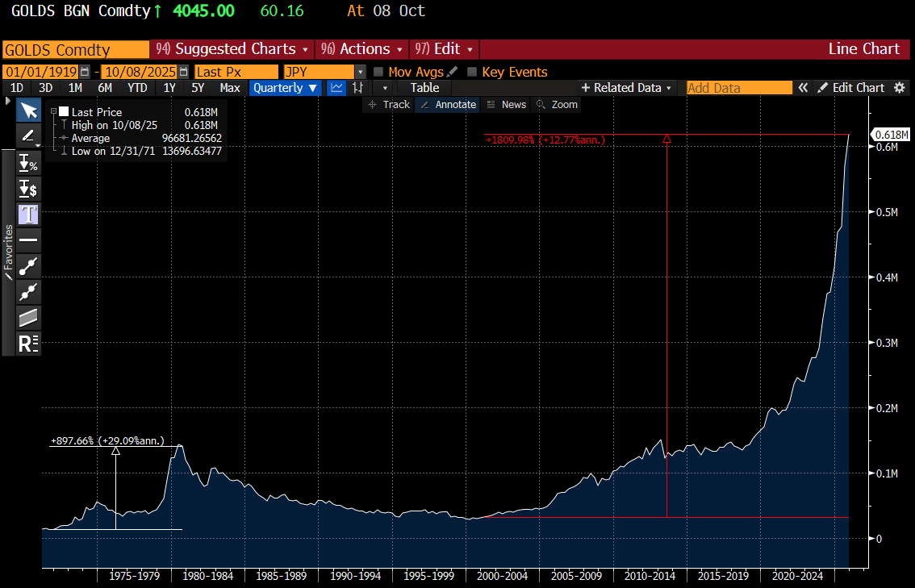Enable the Mov Avgs checkbox
The height and width of the screenshot is (588, 915).
(378, 72)
